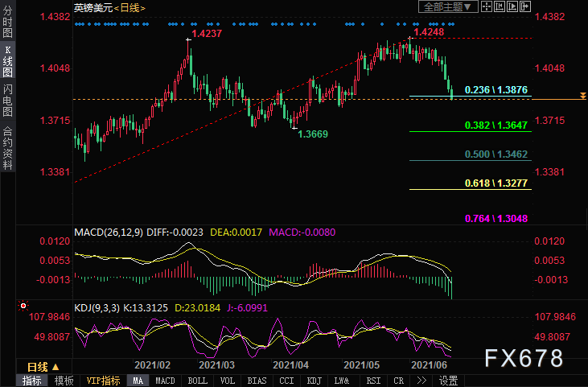Screen dimensions: 588x387
Task: Select the CCI indicator
Action: point(286,381)
